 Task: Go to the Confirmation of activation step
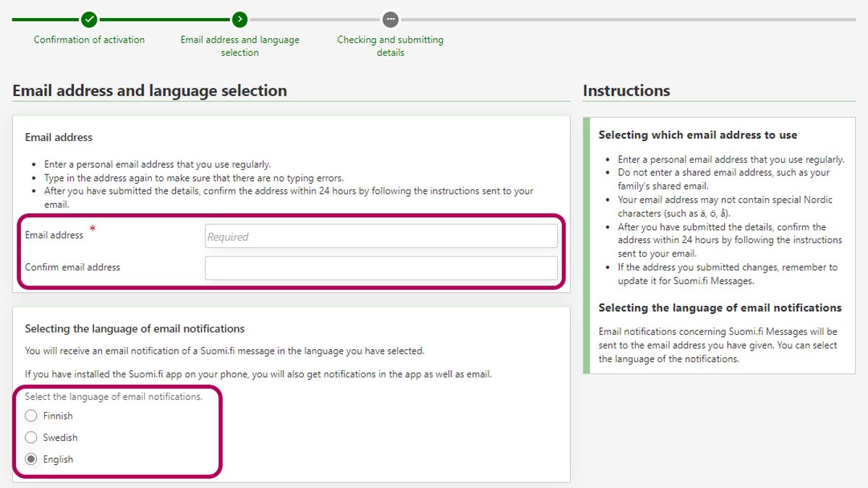pyautogui.click(x=89, y=40)
